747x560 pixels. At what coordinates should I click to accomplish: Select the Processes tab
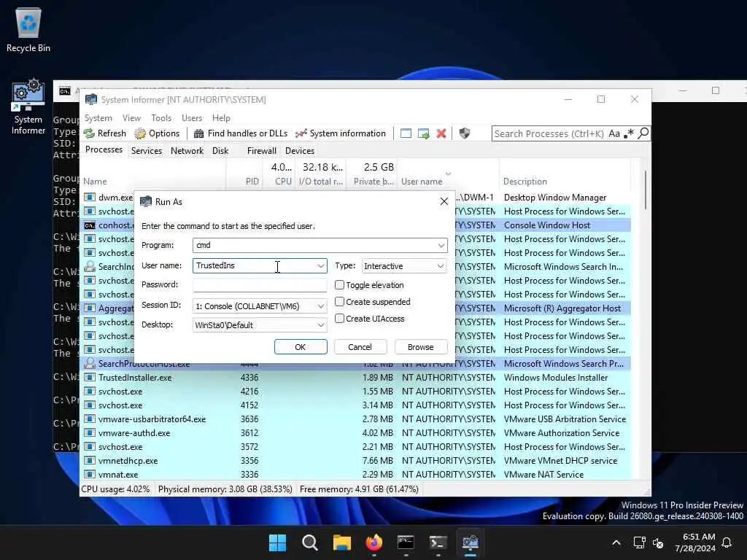click(x=104, y=149)
